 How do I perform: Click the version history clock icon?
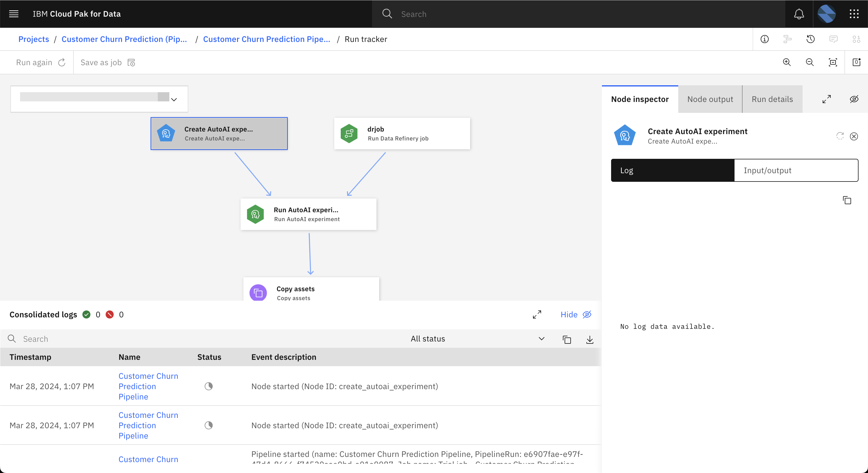pos(810,39)
